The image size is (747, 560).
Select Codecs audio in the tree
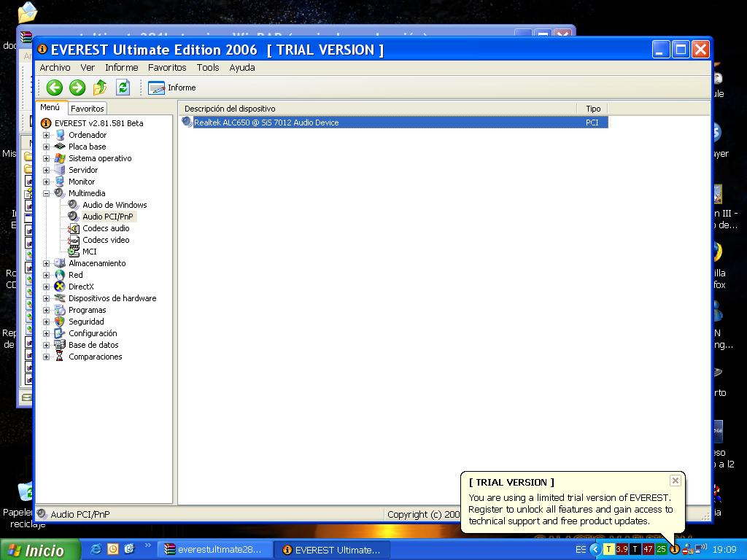tap(106, 228)
